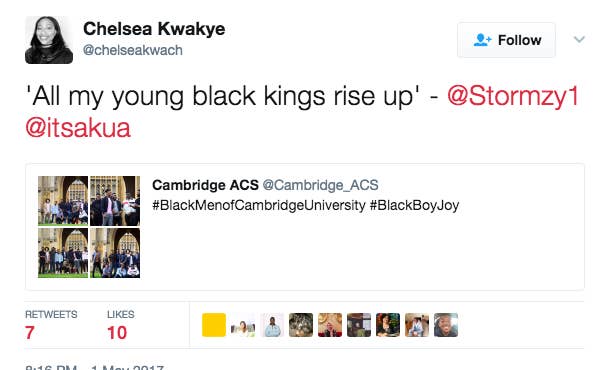
Task: View the top-right quoted tweet photo
Action: (x=115, y=201)
